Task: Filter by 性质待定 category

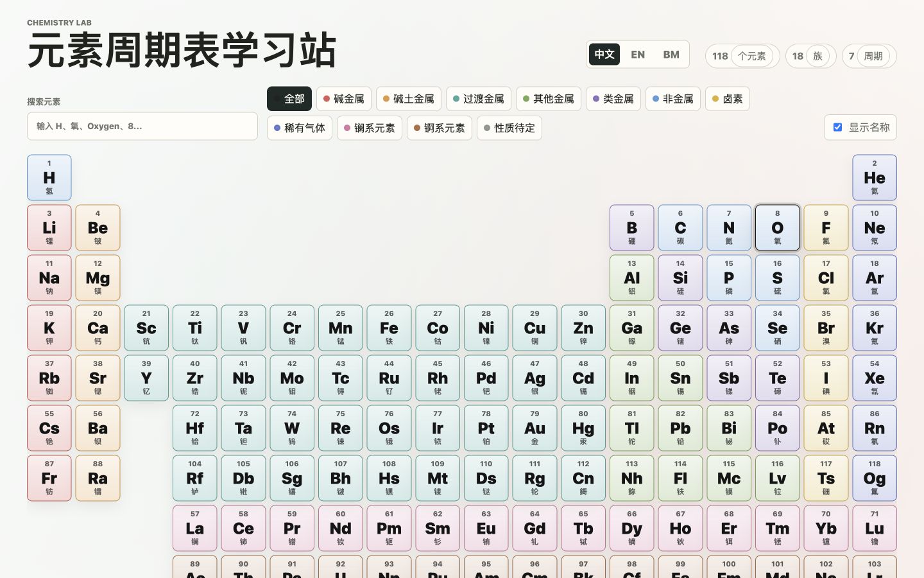Action: coord(509,128)
